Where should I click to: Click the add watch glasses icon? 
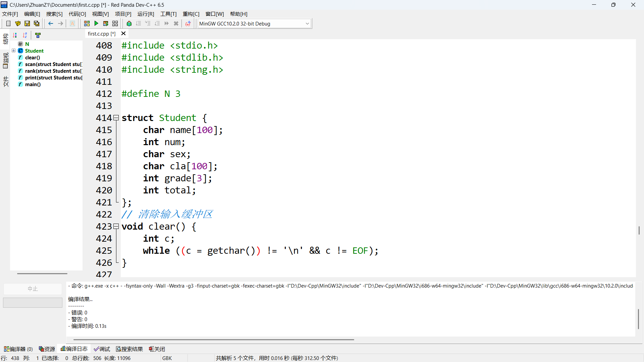tap(188, 23)
